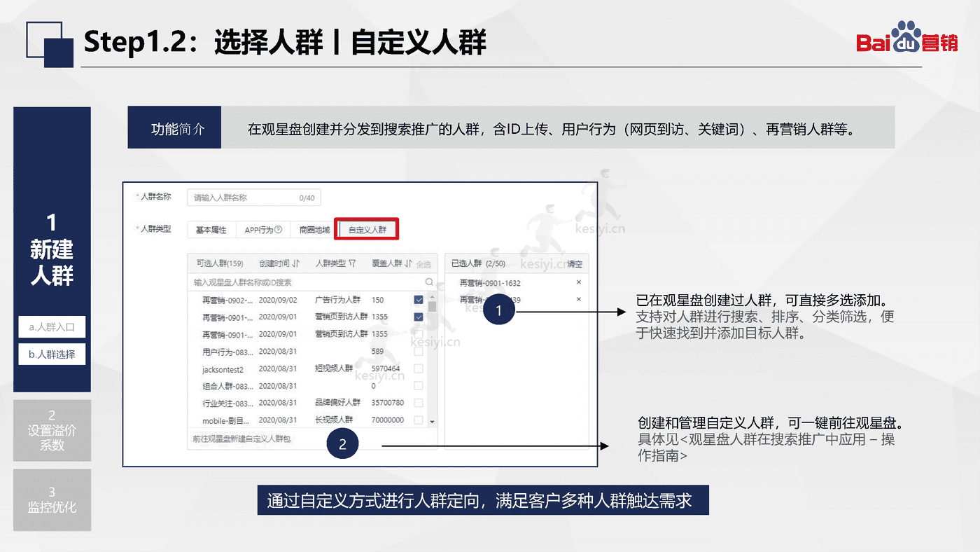Click the 覆盖人群 column header
This screenshot has width=980, height=552.
point(387,263)
